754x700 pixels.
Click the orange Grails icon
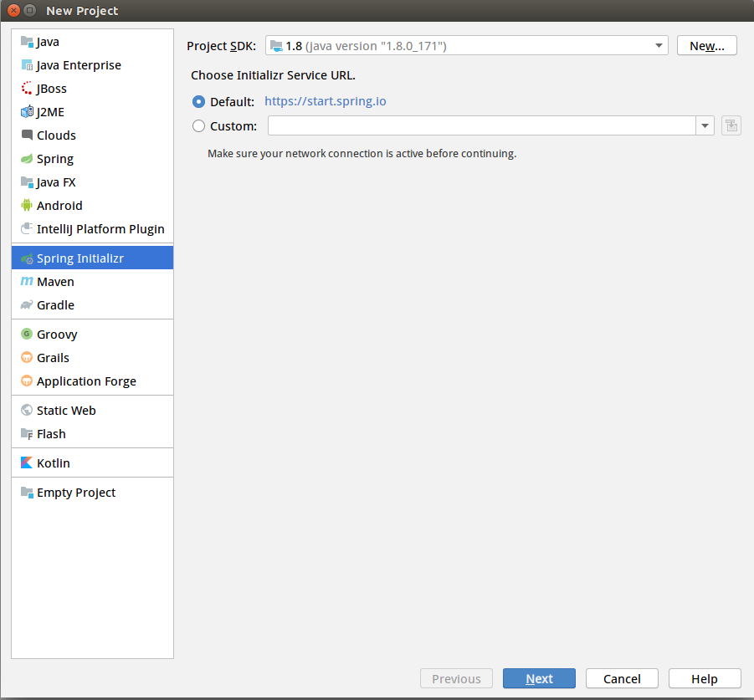(27, 357)
